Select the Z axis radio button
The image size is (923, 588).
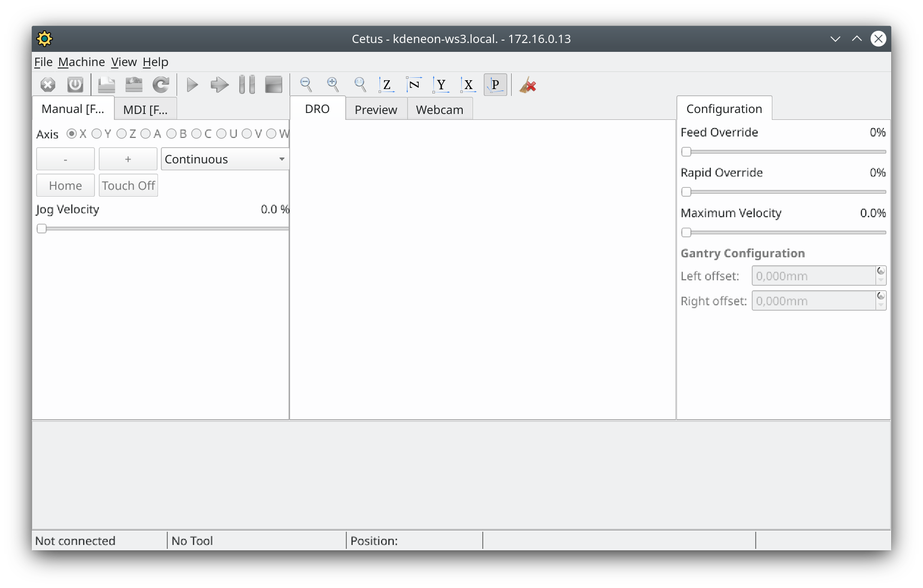pyautogui.click(x=122, y=134)
